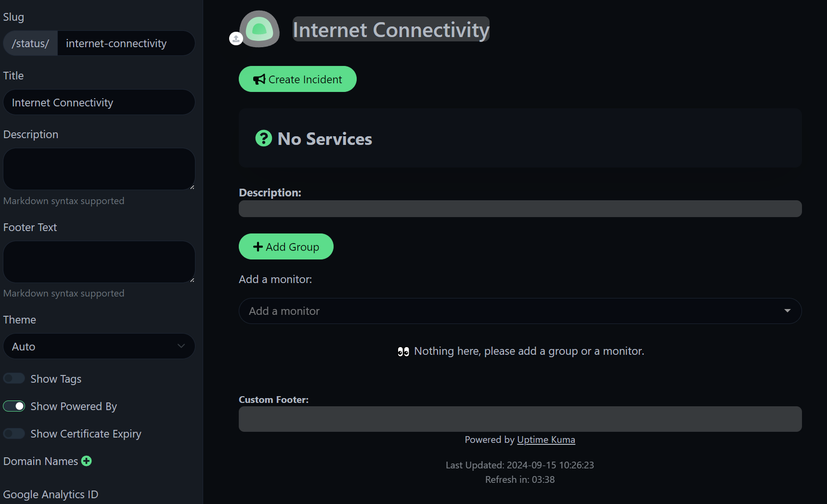Enable the Show Tags toggle

(x=14, y=379)
